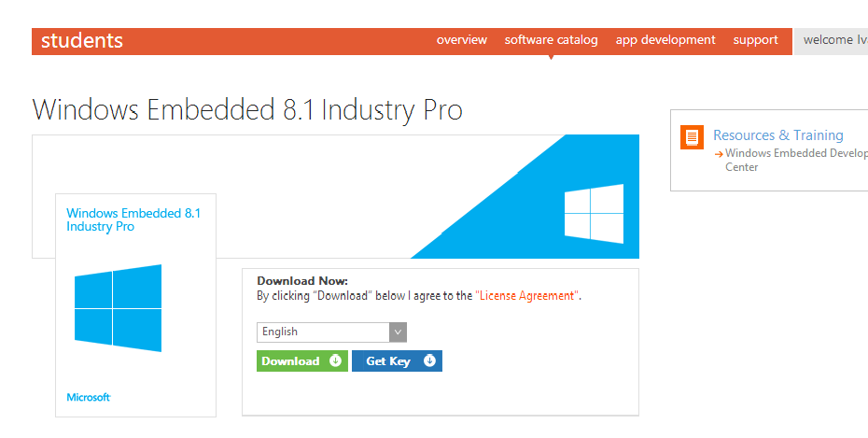This screenshot has height=438, width=868.
Task: Click the blue Windows logo on the product box
Action: tap(118, 308)
